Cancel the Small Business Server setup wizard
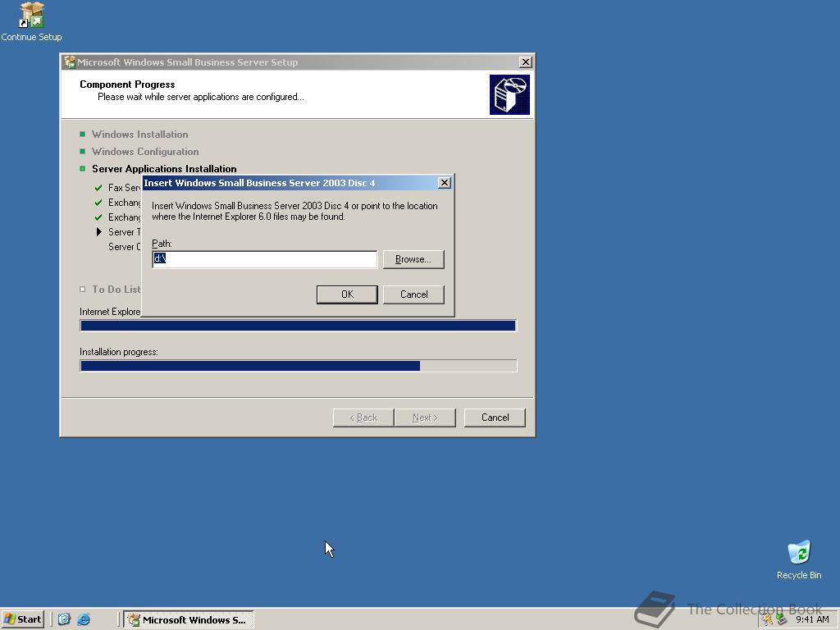The height and width of the screenshot is (630, 840). (495, 418)
